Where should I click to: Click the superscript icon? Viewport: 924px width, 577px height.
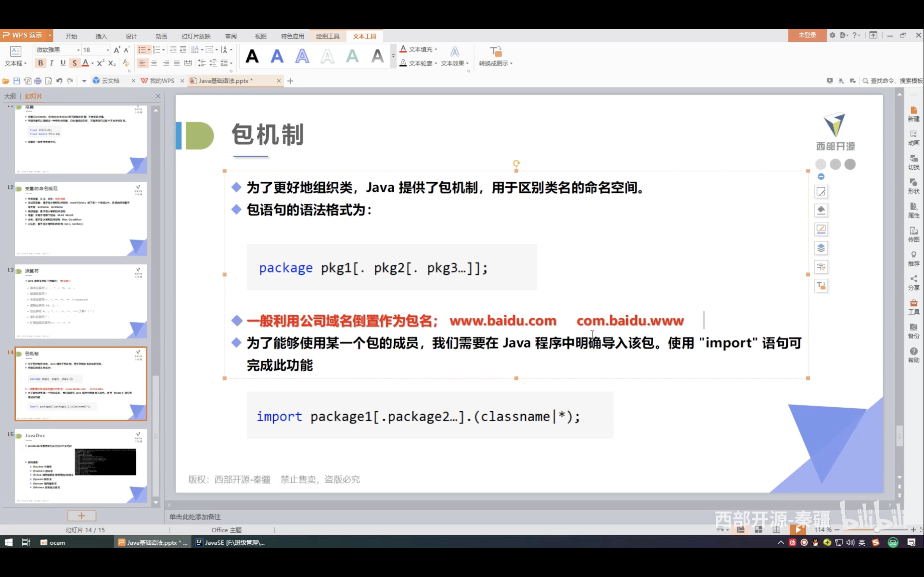pyautogui.click(x=100, y=63)
